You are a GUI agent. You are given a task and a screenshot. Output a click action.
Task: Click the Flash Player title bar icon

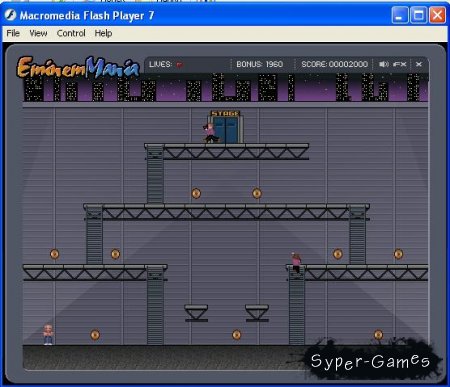pyautogui.click(x=10, y=15)
